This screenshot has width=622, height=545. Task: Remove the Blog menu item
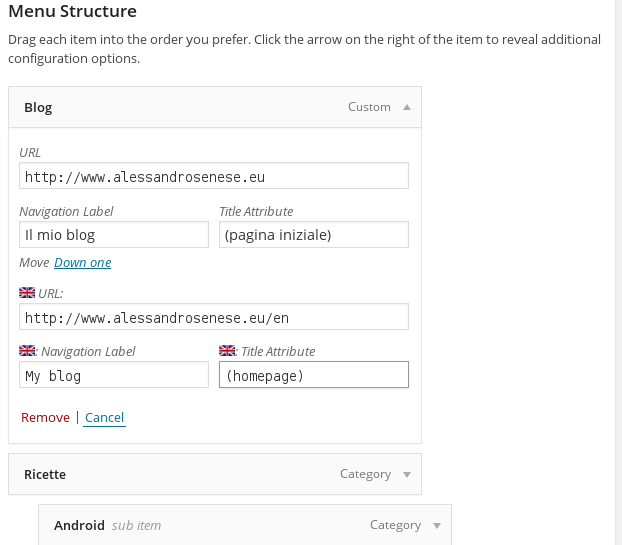(45, 418)
